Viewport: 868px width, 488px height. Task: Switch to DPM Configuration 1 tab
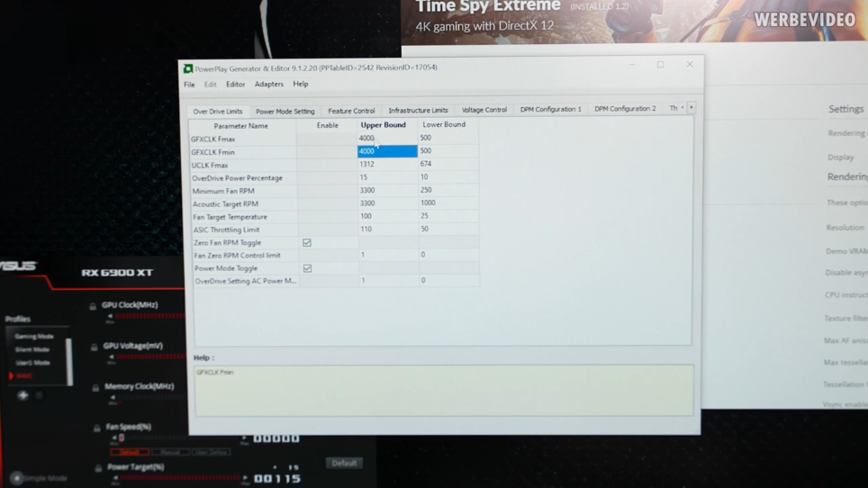tap(551, 109)
